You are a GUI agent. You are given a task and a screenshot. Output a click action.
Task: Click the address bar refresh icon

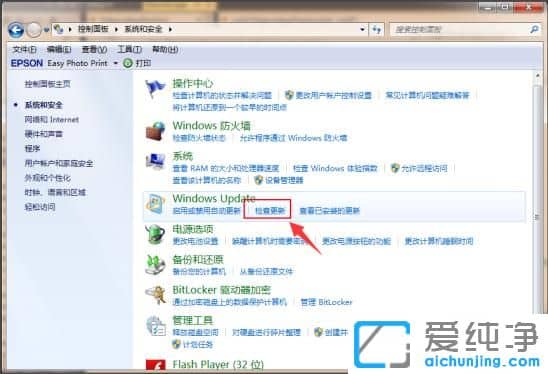pos(377,30)
